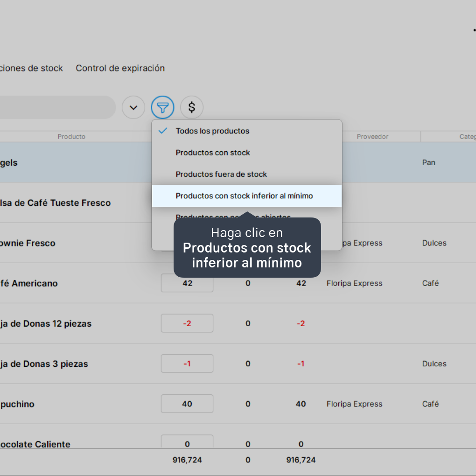Open the Control de expiración tab
Screen dimensions: 476x476
(x=120, y=68)
